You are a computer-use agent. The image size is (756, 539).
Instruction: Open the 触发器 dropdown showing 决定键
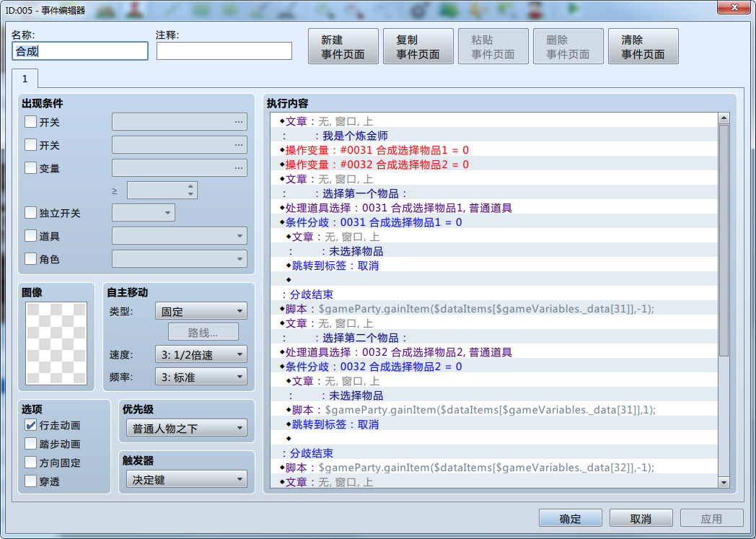point(187,479)
